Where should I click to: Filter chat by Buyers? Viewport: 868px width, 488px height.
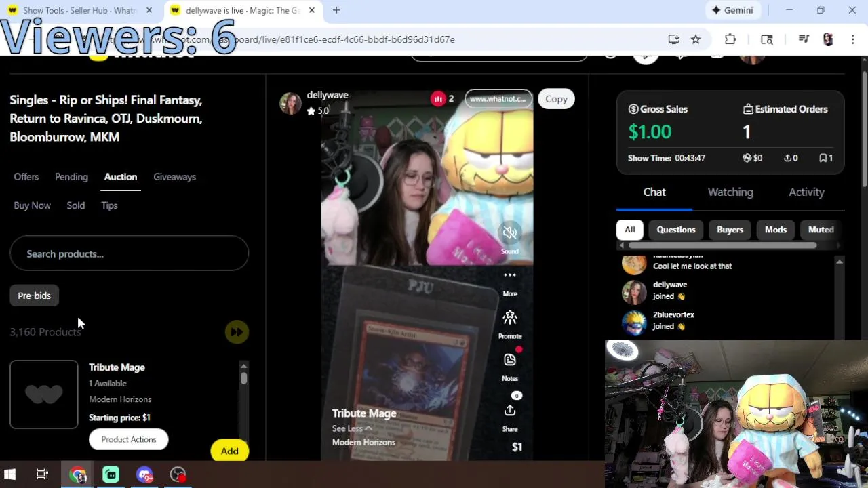[730, 230]
